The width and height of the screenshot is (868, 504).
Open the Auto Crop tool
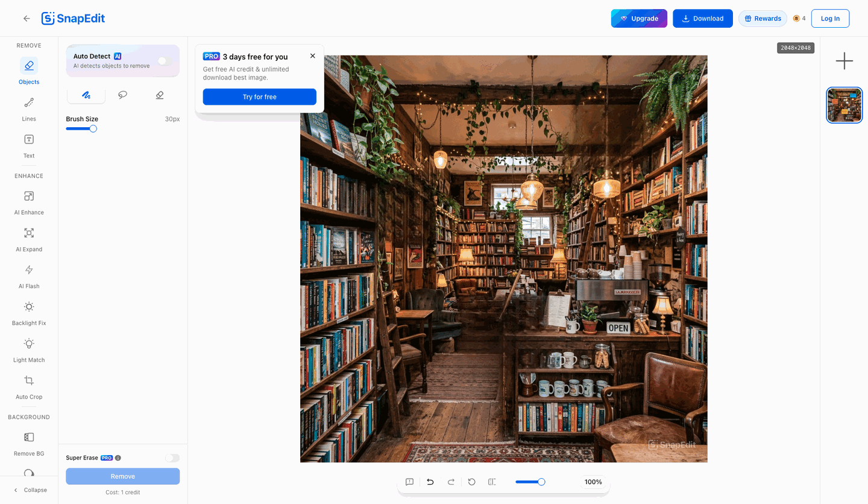(x=29, y=386)
